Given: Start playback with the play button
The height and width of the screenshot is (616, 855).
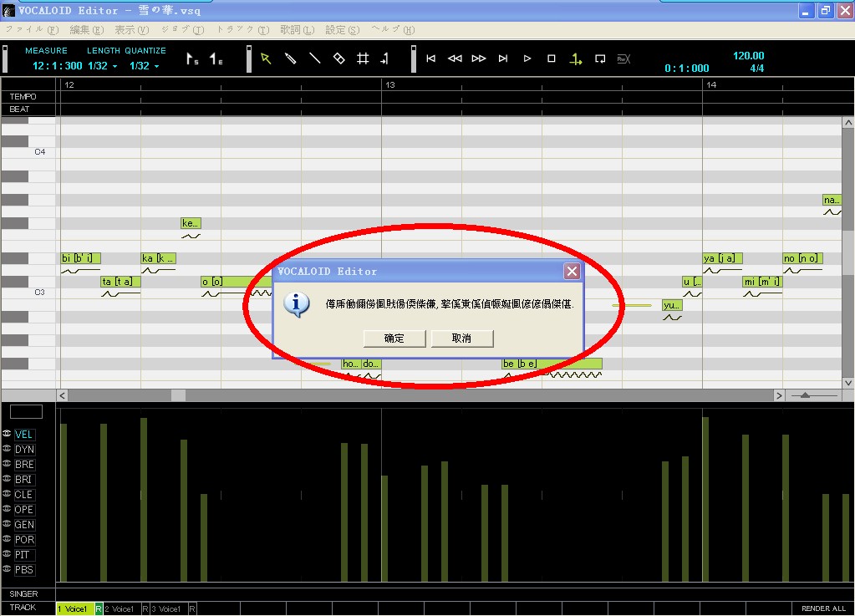Looking at the screenshot, I should point(527,59).
